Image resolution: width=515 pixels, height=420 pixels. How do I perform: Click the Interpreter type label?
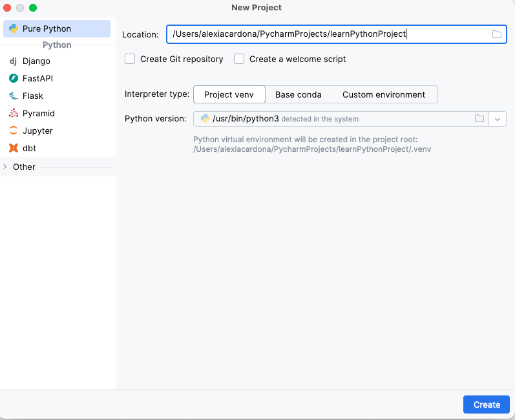tap(157, 94)
